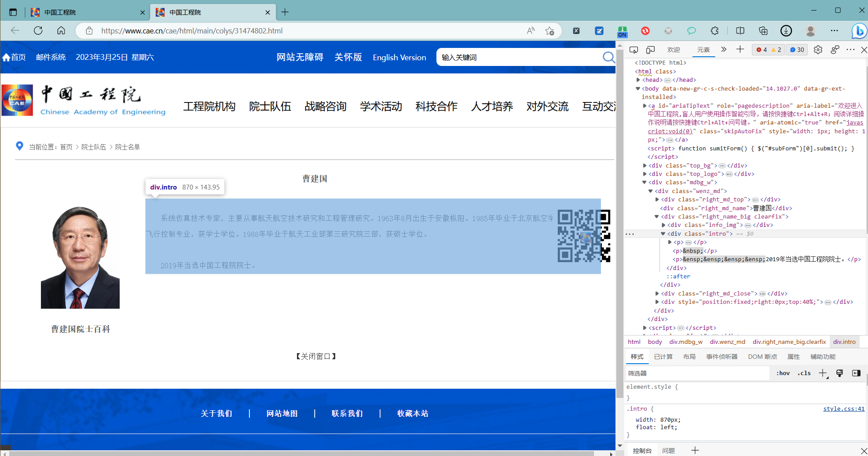
Task: Activate the read aloud icon in address bar
Action: (x=531, y=31)
